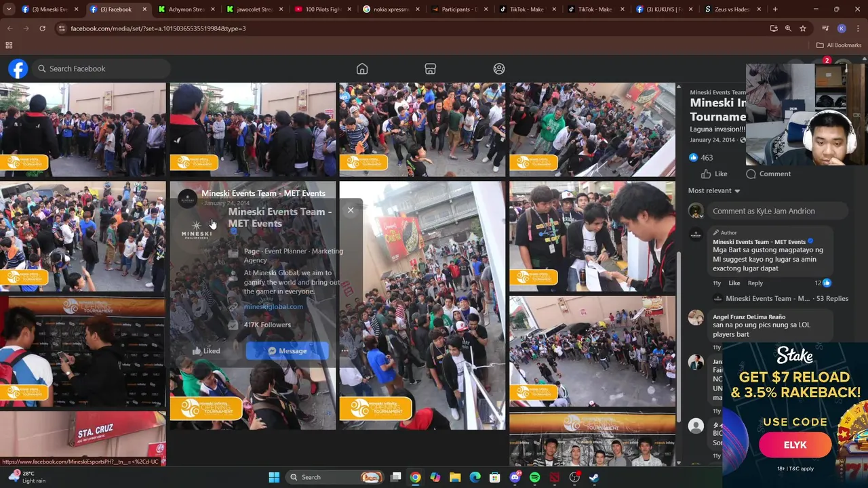Screen dimensions: 868x488
Task: Open the staff registration table photo thumbnail
Action: click(x=592, y=236)
